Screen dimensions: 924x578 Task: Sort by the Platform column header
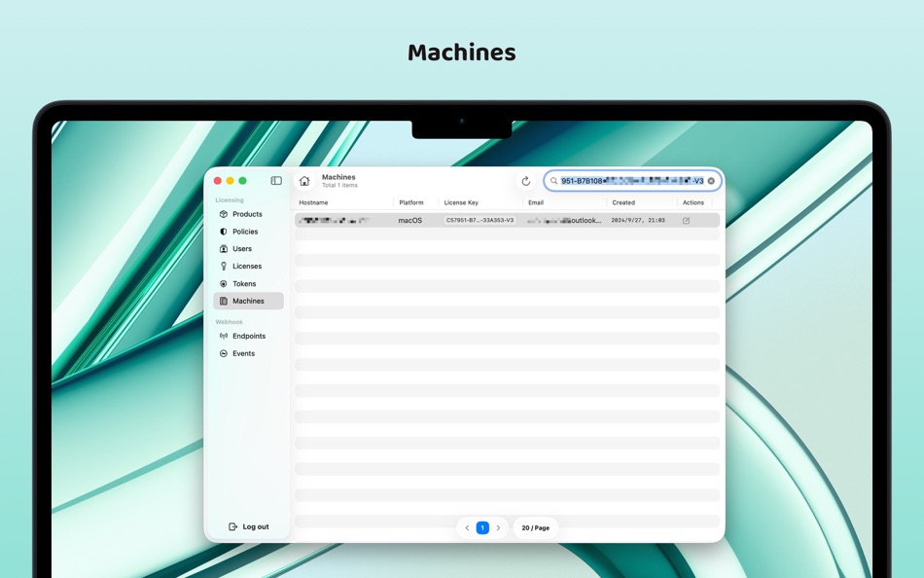(x=411, y=202)
